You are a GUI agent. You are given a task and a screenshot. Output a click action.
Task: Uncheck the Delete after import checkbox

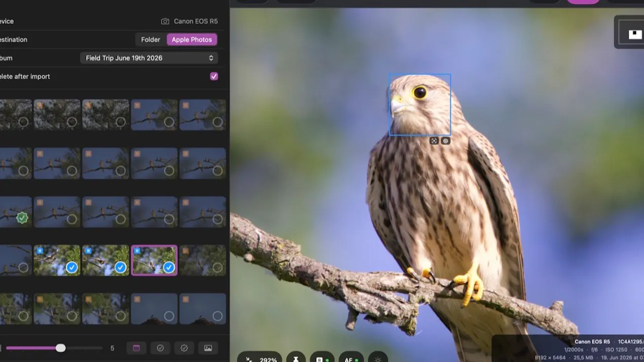(214, 76)
